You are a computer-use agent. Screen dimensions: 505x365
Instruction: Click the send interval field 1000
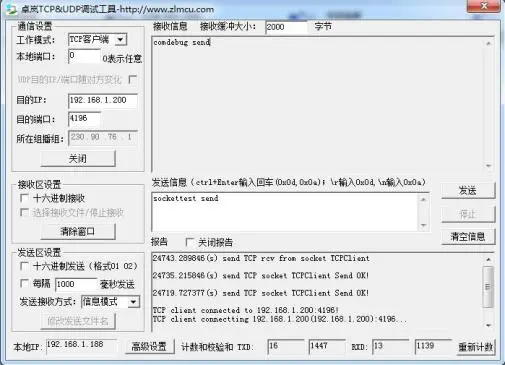[76, 284]
